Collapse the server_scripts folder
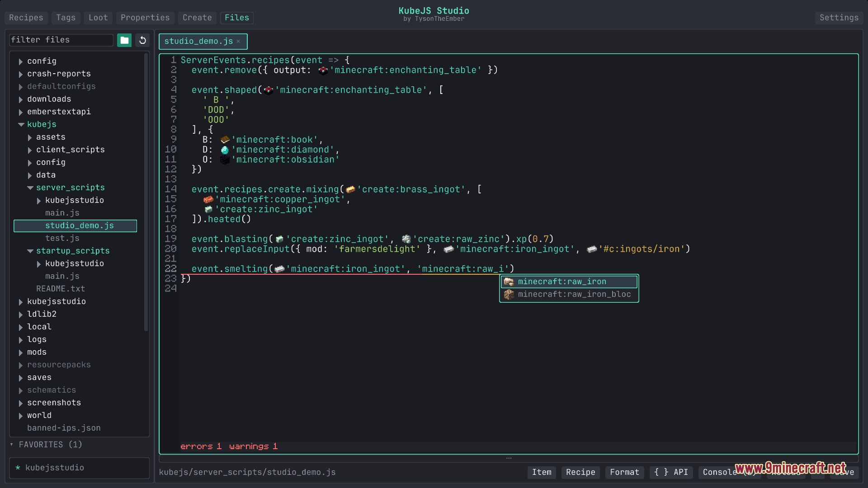This screenshot has width=868, height=488. [30, 188]
